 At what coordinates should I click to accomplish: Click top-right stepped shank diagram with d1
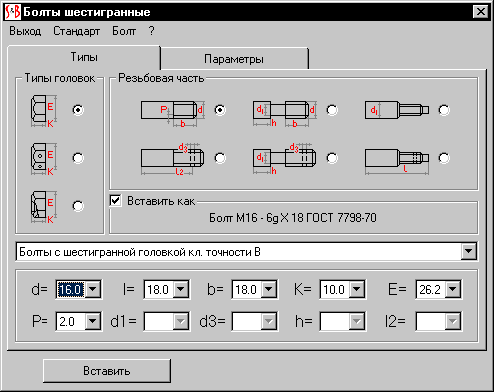[397, 110]
